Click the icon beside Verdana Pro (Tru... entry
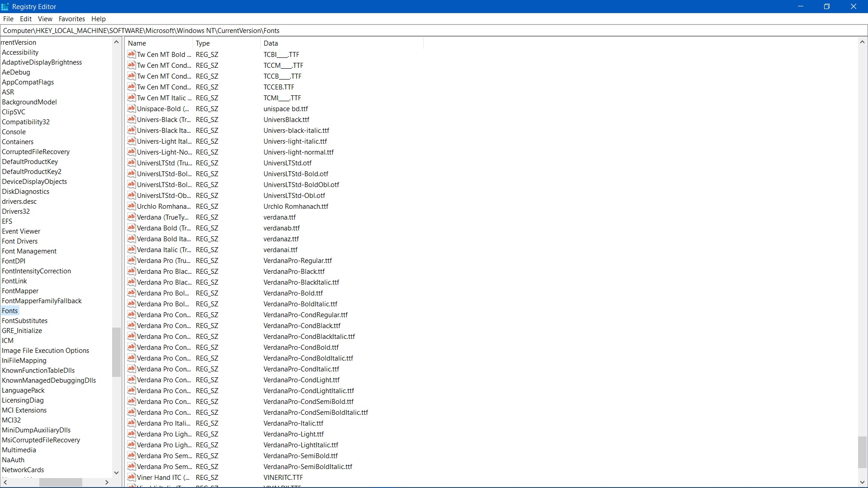This screenshot has height=488, width=868. [132, 260]
